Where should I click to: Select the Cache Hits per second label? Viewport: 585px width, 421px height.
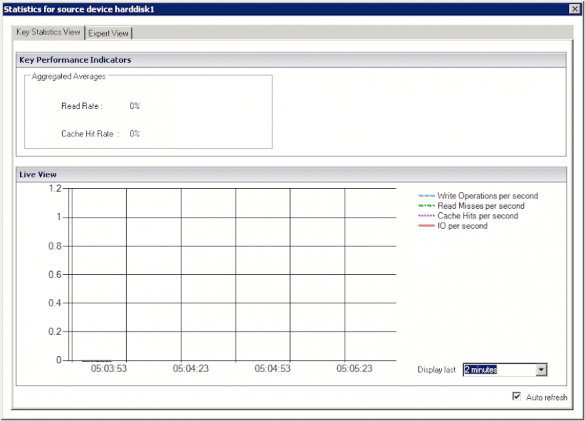tap(478, 216)
